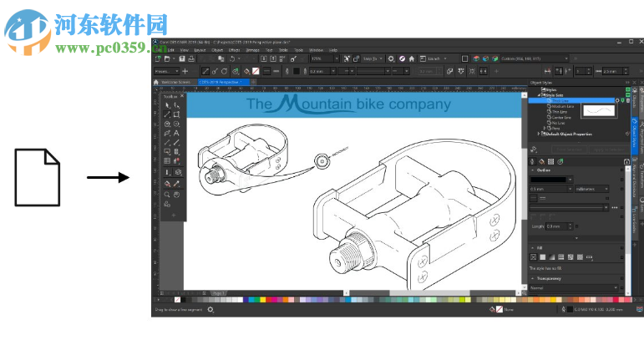
Task: Toggle the square frame button beside Launch
Action: [x=464, y=58]
